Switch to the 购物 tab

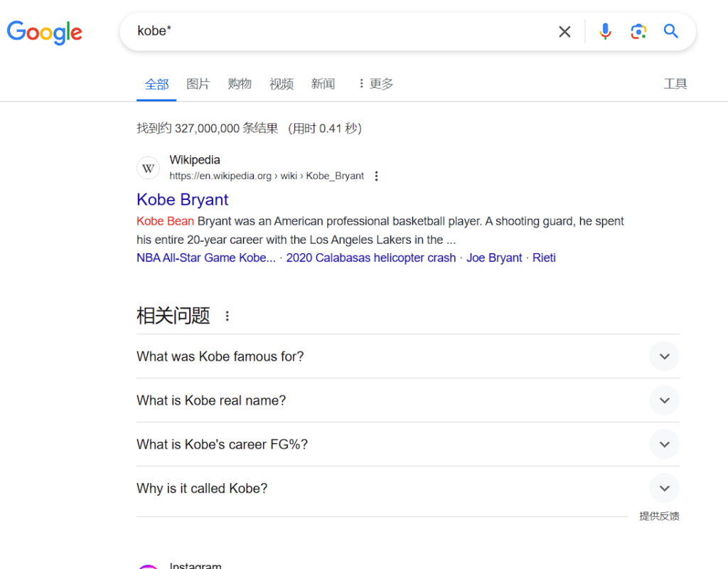coord(240,84)
